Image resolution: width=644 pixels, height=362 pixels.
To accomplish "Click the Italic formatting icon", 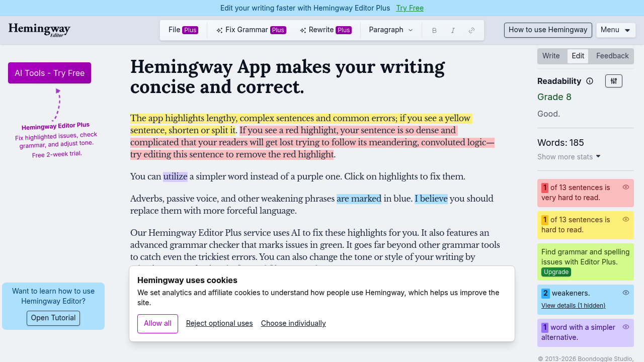I will 453,30.
